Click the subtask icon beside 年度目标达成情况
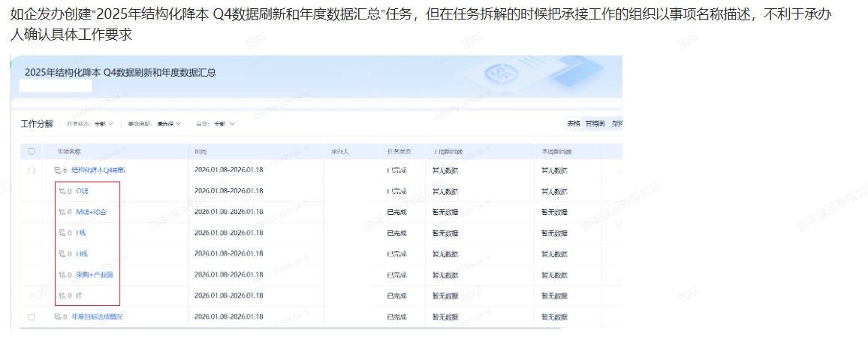The height and width of the screenshot is (339, 868). pyautogui.click(x=56, y=317)
